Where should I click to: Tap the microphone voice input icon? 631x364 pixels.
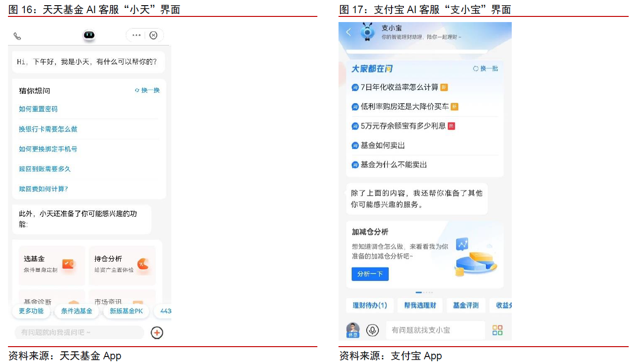click(x=373, y=330)
